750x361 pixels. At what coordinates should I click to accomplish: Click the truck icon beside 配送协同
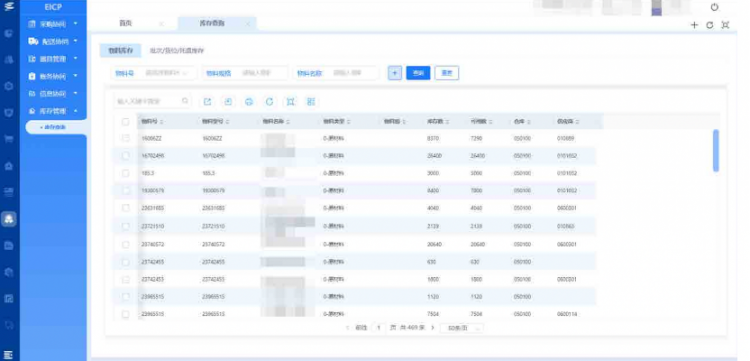tap(33, 41)
